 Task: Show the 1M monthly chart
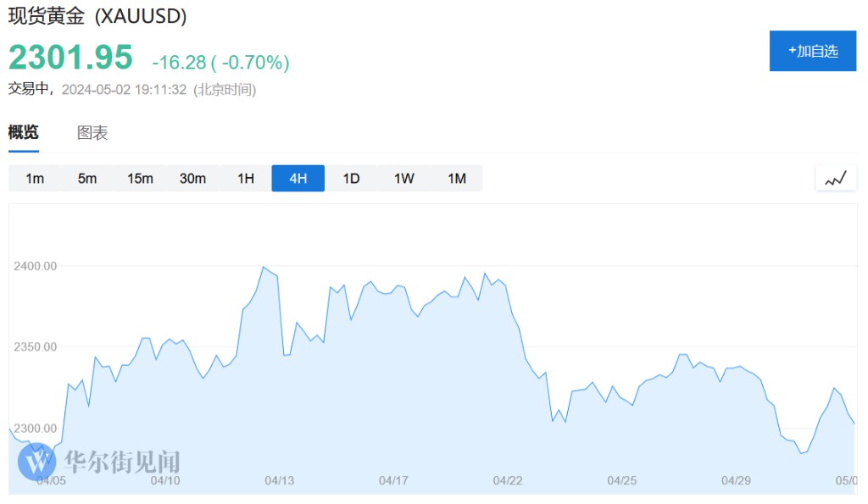[457, 179]
